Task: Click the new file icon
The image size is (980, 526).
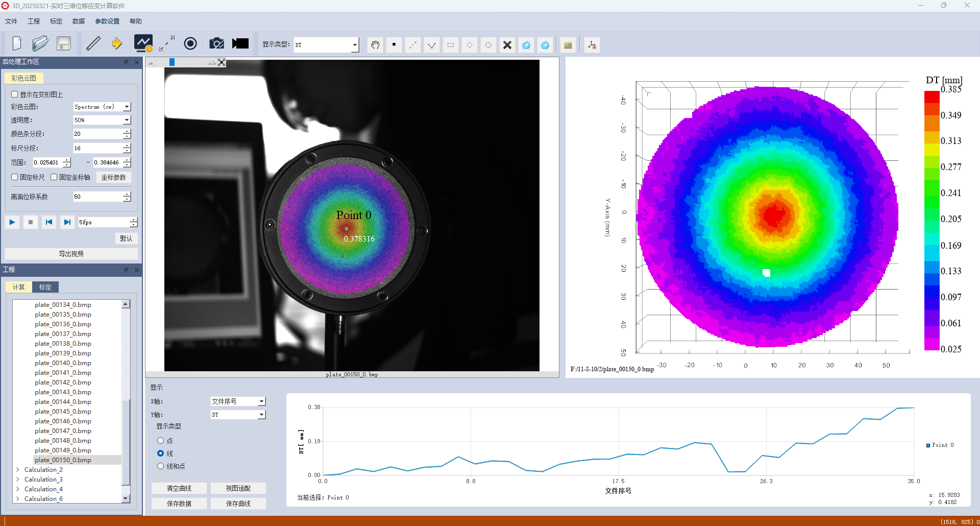Action: coord(17,44)
